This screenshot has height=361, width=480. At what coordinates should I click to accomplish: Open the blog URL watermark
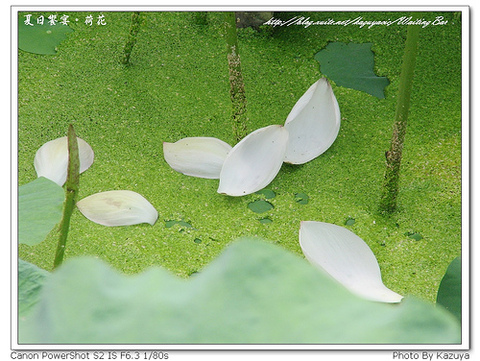click(x=355, y=22)
